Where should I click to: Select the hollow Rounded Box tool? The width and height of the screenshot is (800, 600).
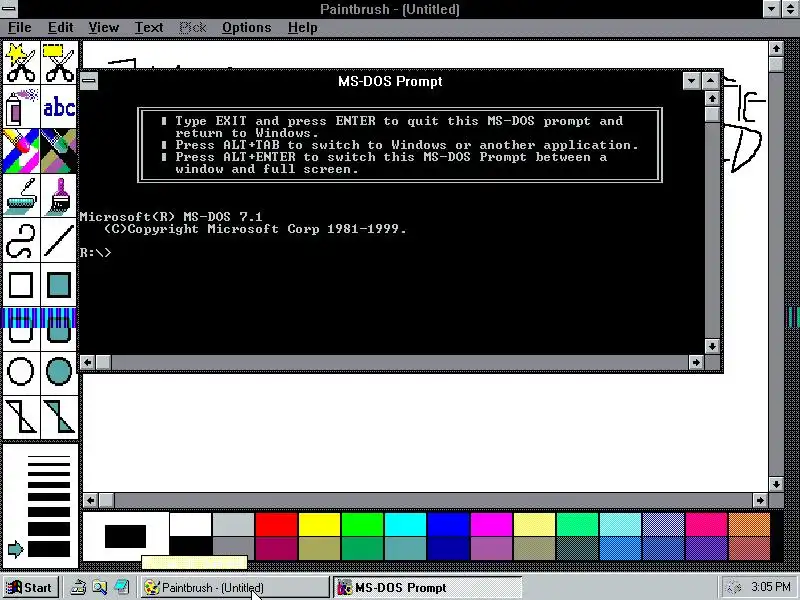(x=21, y=329)
